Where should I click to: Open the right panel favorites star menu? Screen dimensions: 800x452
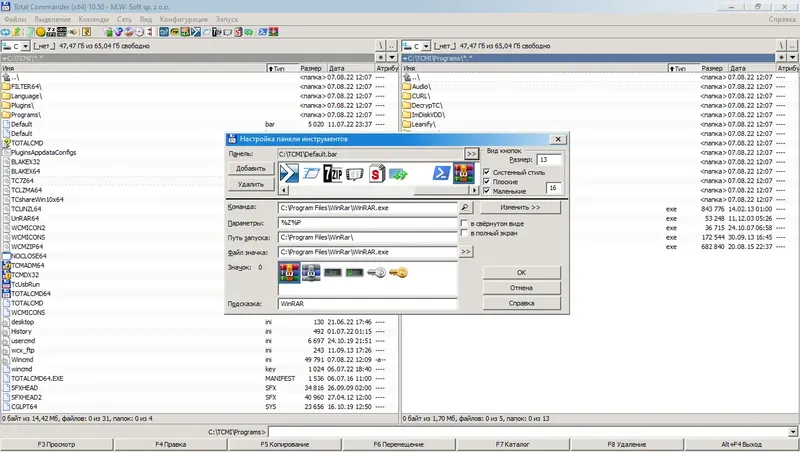tap(781, 57)
